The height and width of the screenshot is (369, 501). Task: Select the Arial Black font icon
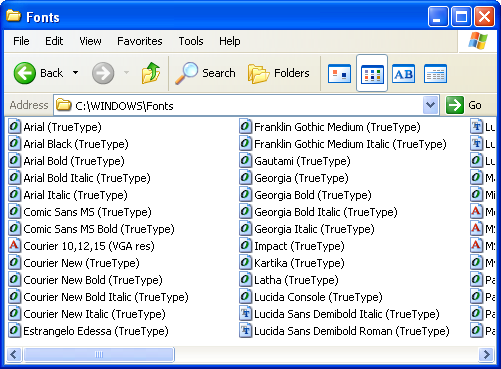click(14, 144)
